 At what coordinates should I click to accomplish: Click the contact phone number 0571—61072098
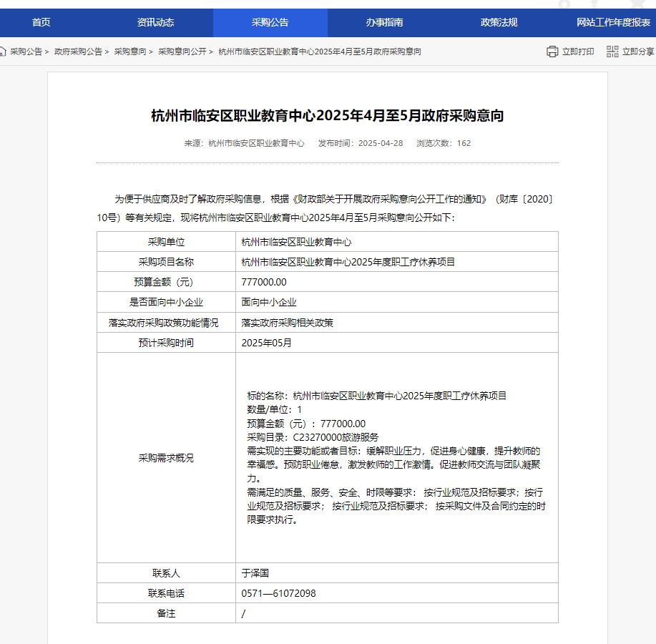(278, 593)
